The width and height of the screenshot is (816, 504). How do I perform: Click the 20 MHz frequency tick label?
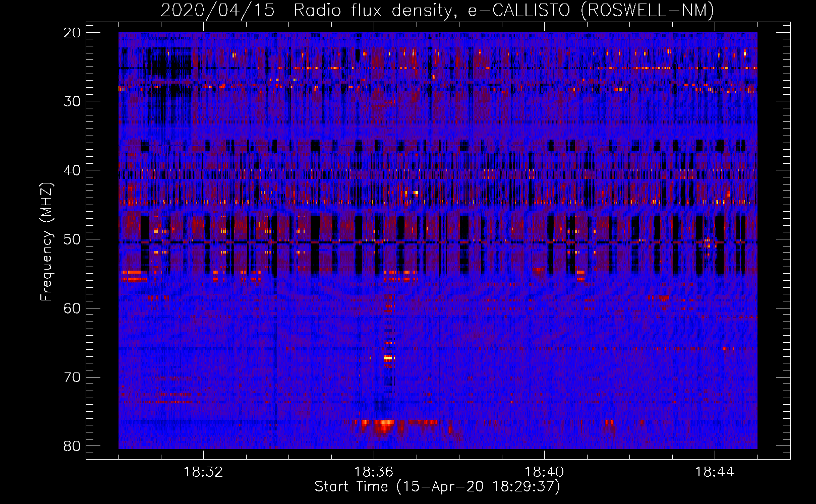coord(72,33)
